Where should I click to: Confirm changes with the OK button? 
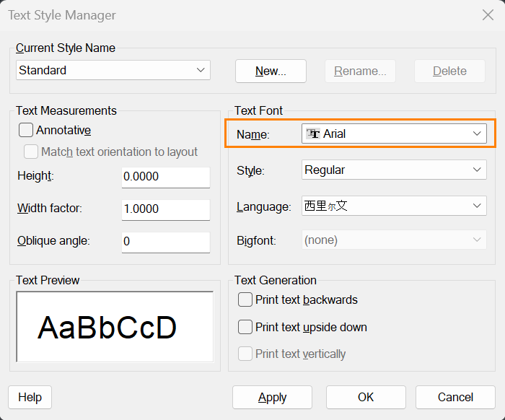pos(366,397)
